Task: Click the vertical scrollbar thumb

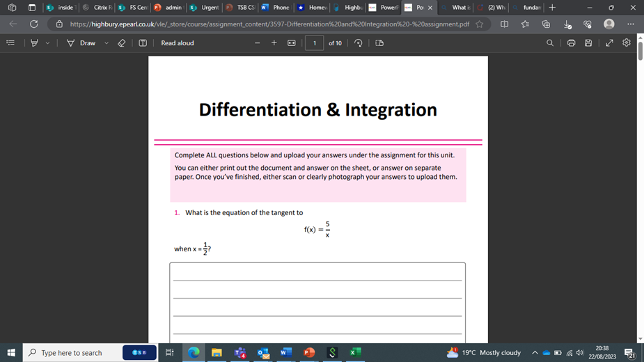Action: coord(641,51)
